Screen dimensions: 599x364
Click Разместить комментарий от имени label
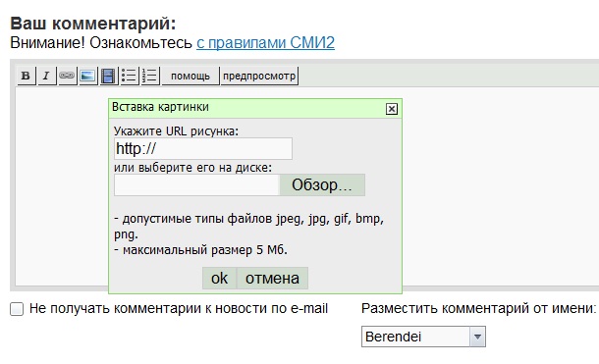tap(478, 308)
